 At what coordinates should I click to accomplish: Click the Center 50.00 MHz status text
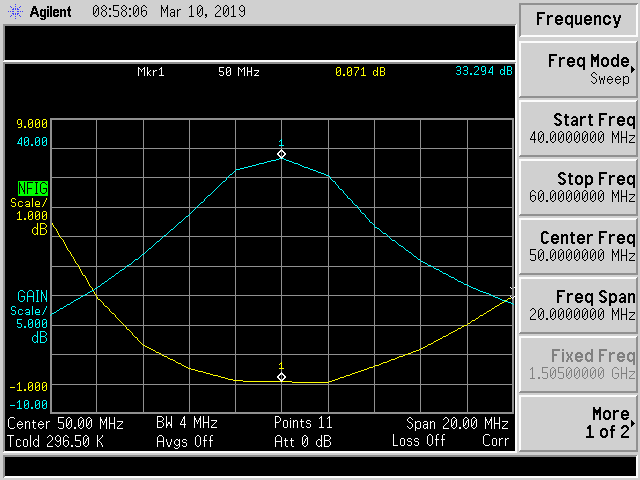65,424
